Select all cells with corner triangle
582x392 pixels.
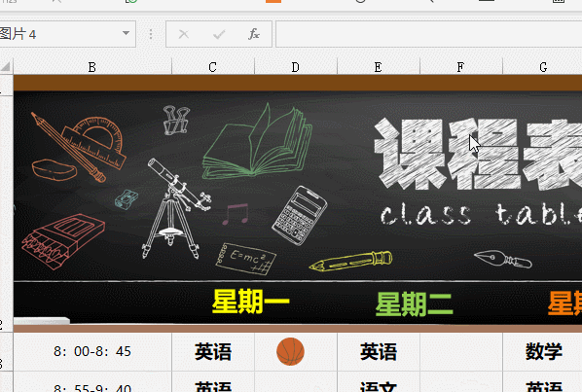pyautogui.click(x=6, y=67)
